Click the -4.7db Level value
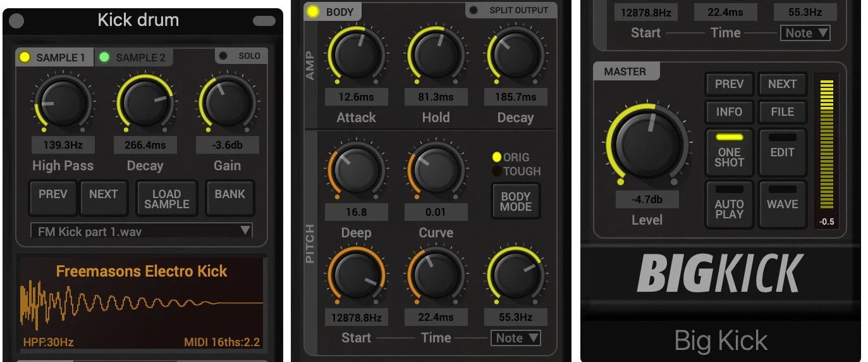The height and width of the screenshot is (362, 868). point(647,199)
